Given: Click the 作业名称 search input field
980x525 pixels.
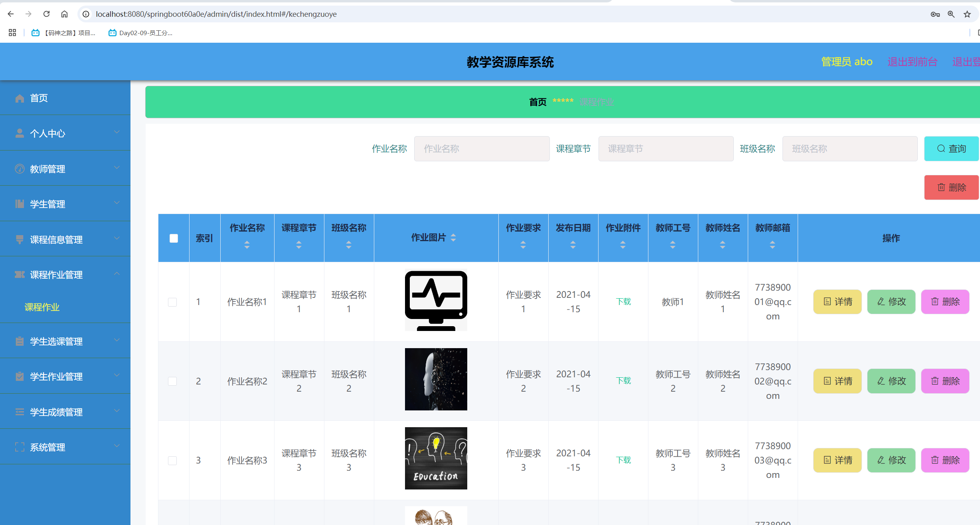Looking at the screenshot, I should [482, 149].
